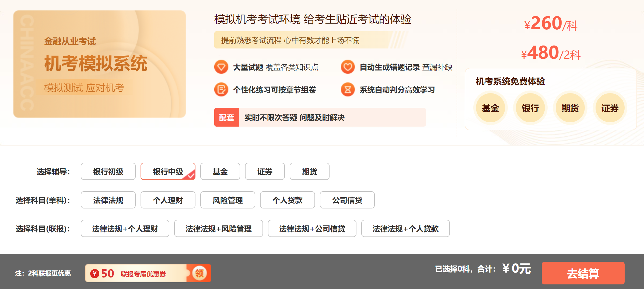Viewport: 644px width, 289px height.
Task: Select the 风险管理 single subject
Action: (228, 200)
